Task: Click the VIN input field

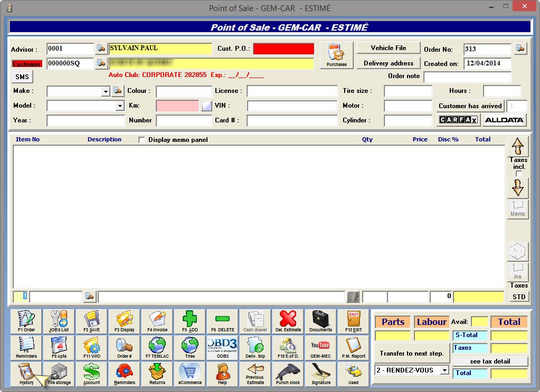Action: tap(292, 106)
